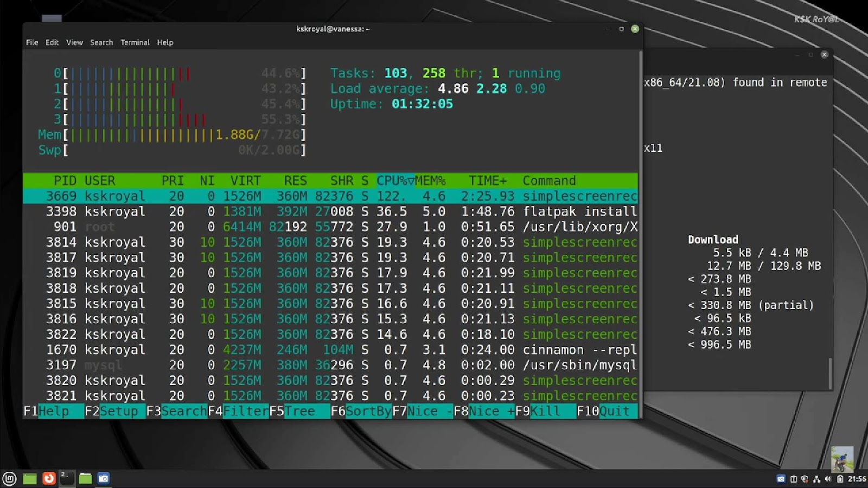
Task: Select the root xorg process row 901
Action: coord(330,227)
